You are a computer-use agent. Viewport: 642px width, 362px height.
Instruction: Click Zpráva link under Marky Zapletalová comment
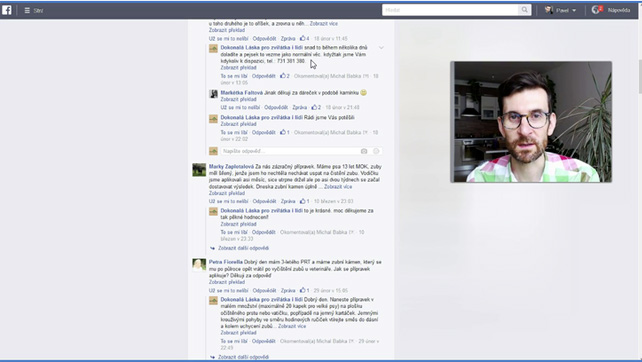[x=288, y=201]
